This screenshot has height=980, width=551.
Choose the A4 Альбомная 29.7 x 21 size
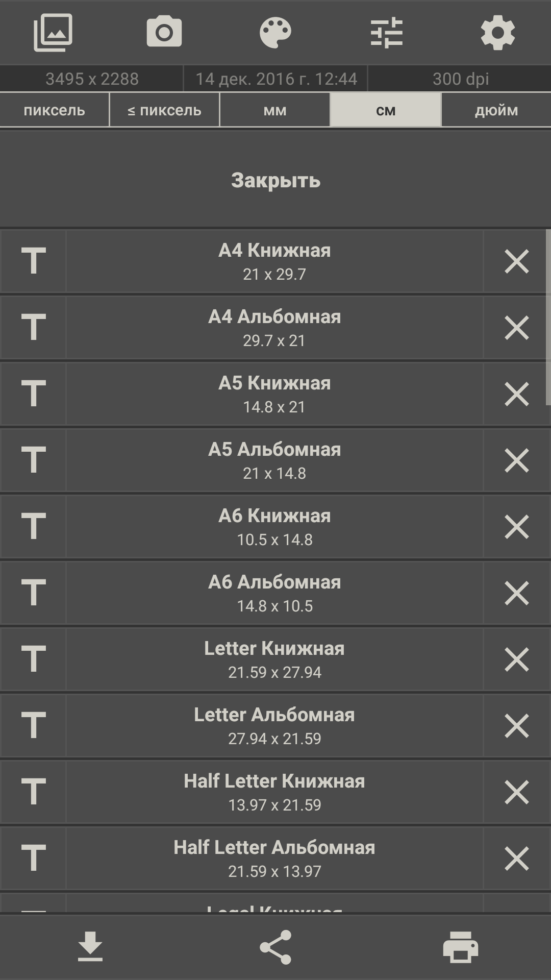coord(274,328)
